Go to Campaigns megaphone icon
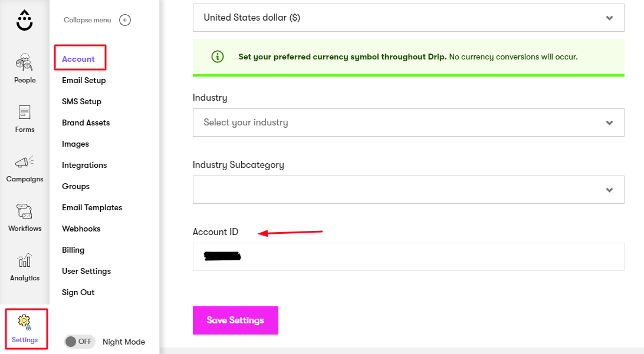The height and width of the screenshot is (354, 644). coord(24,161)
